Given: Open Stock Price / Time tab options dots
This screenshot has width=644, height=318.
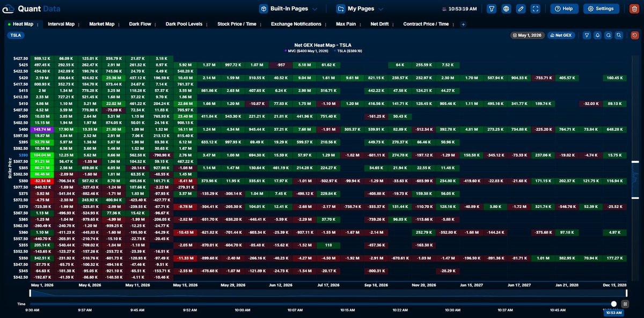Looking at the screenshot, I should [261, 24].
